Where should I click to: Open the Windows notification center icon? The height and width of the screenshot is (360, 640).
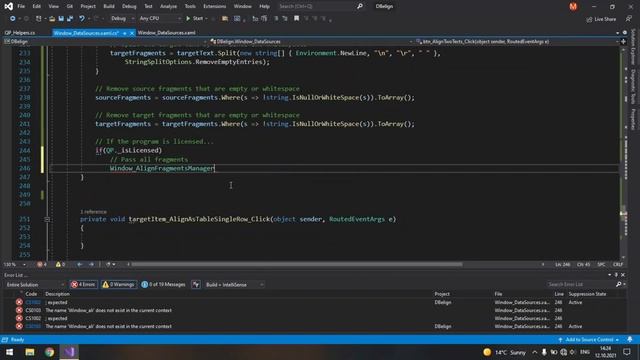click(x=627, y=352)
